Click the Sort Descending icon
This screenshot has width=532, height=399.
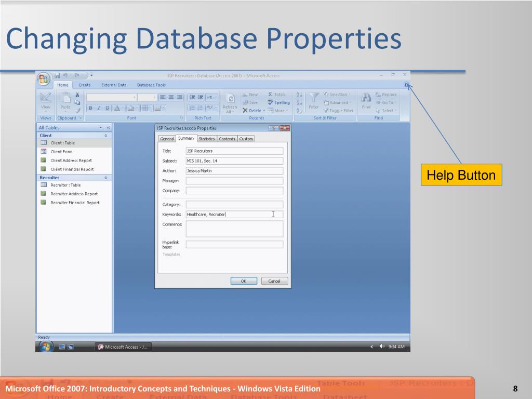[x=299, y=102]
